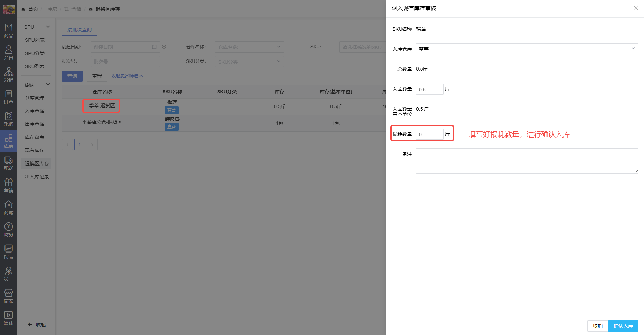This screenshot has height=335, width=644.
Task: Open the 营销 sidebar module
Action: [9, 186]
